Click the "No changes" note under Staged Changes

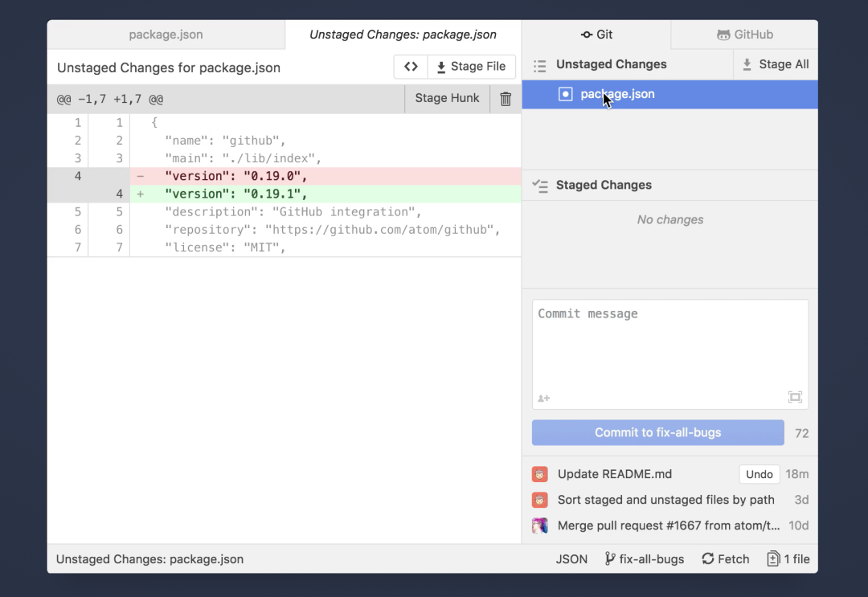(669, 219)
